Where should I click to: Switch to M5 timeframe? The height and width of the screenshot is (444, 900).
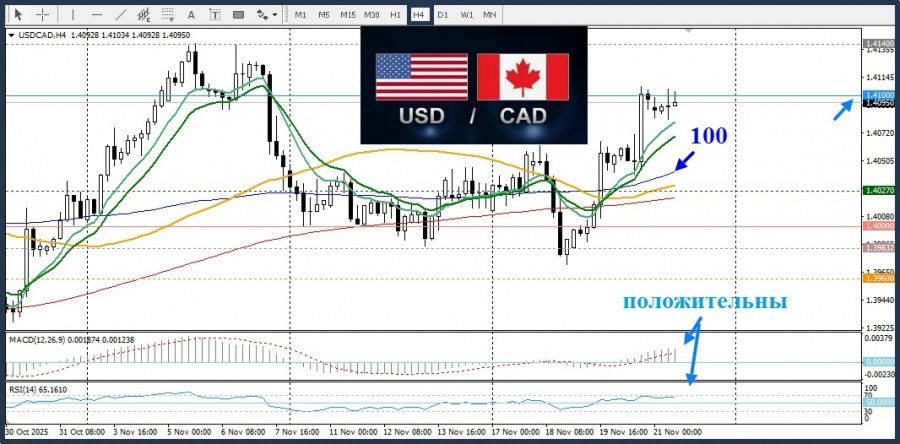[x=324, y=15]
